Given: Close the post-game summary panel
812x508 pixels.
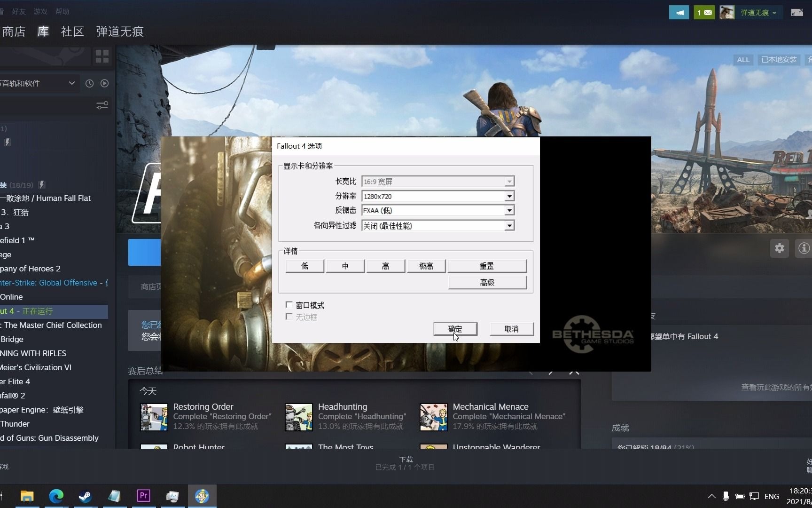Looking at the screenshot, I should [x=574, y=372].
